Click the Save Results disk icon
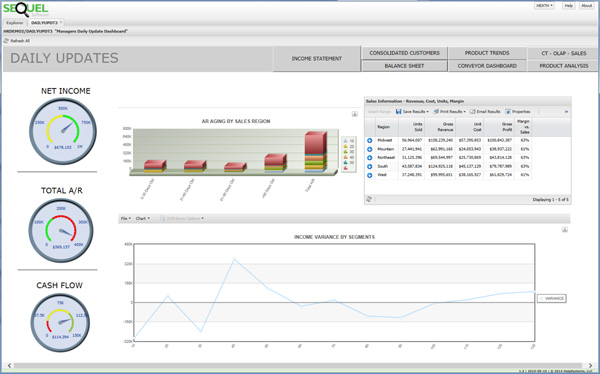The width and height of the screenshot is (600, 374). click(398, 111)
